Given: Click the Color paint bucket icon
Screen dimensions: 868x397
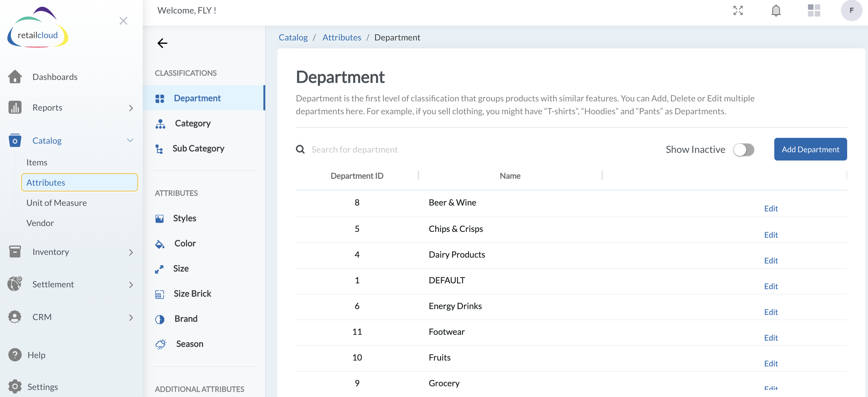Looking at the screenshot, I should (160, 244).
